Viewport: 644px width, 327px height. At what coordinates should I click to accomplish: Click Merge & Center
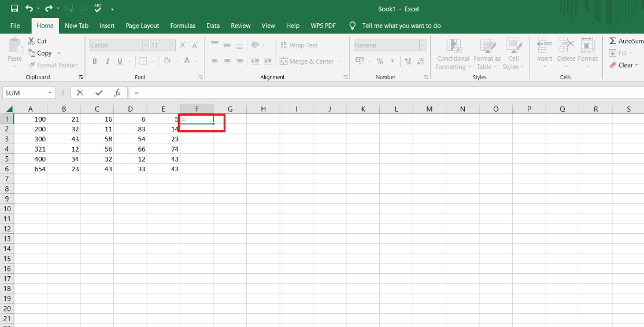click(x=307, y=61)
